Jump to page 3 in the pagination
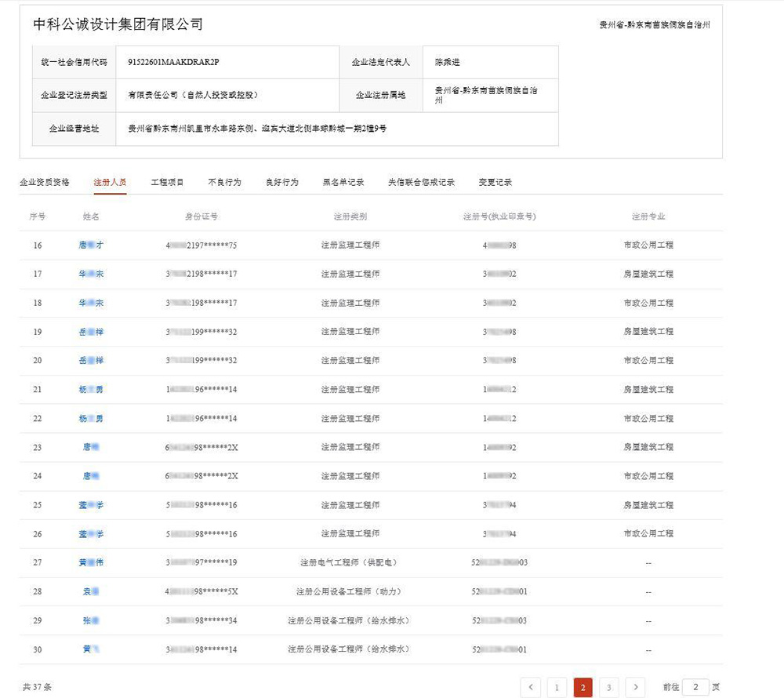Screen dimensions: 784x698 [x=609, y=688]
